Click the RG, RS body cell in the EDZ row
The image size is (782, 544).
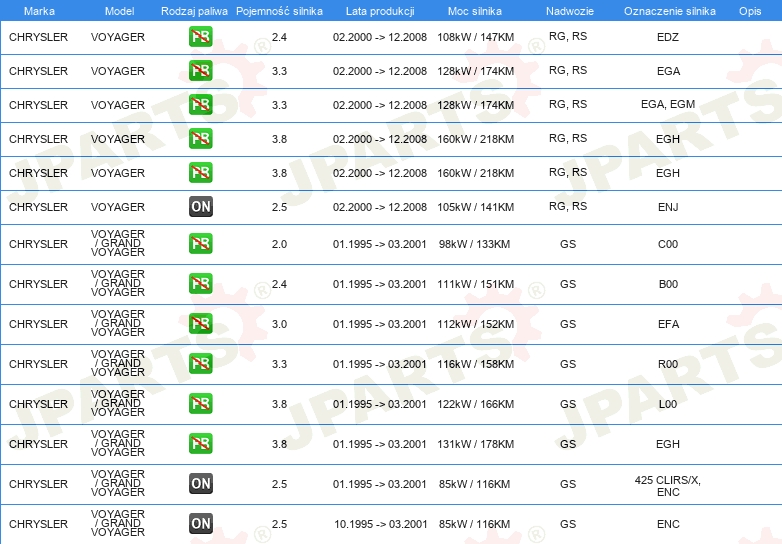[x=568, y=36]
